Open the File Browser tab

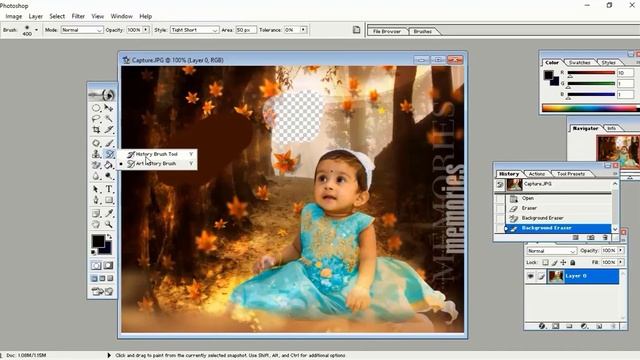(387, 31)
